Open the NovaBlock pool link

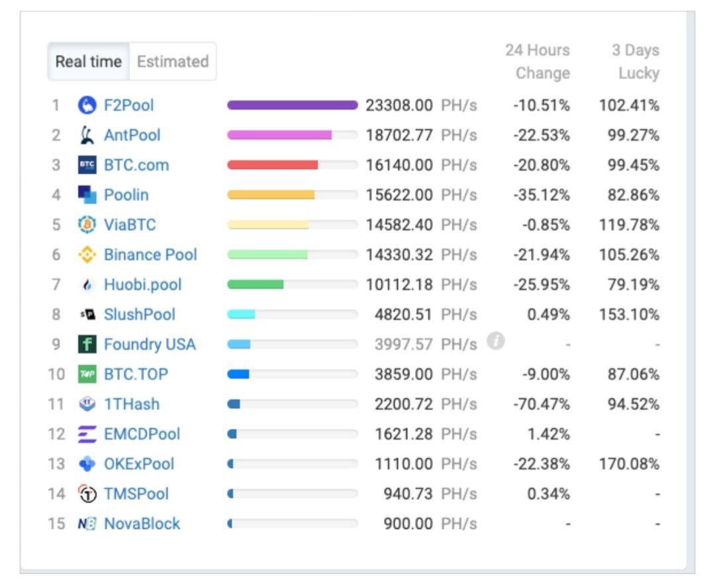point(142,524)
